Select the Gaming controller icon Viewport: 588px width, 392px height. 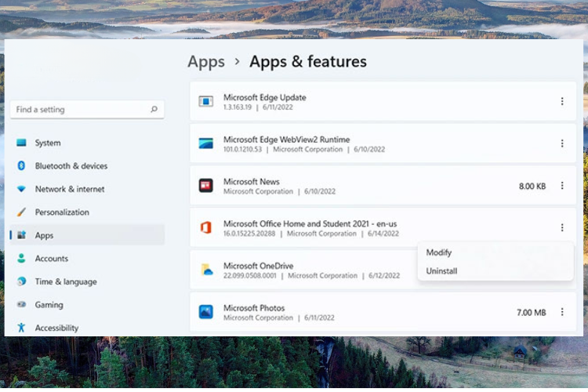coord(21,304)
